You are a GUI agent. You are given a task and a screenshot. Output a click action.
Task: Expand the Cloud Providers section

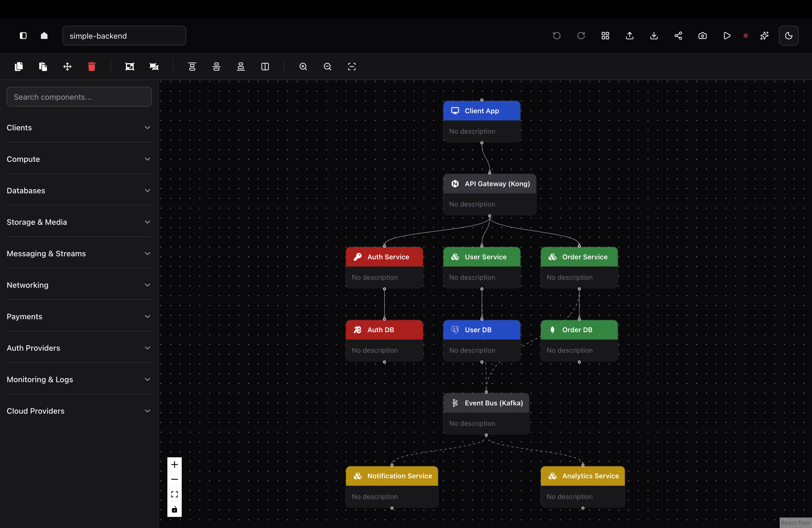79,411
